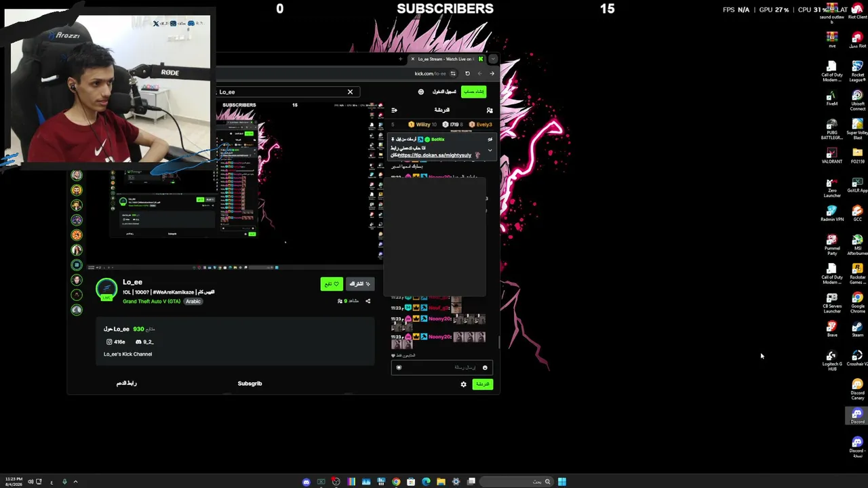Open the Radmin VPN desktop shortcut
The height and width of the screenshot is (488, 868).
tap(832, 214)
